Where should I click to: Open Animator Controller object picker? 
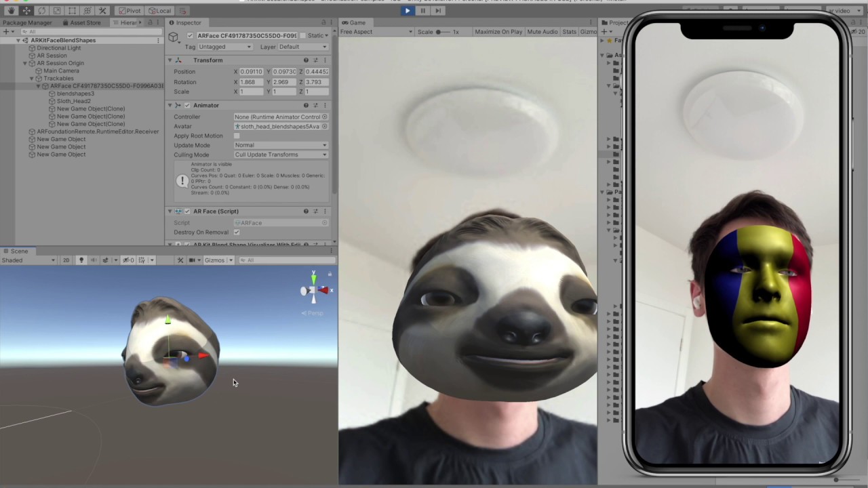(325, 117)
